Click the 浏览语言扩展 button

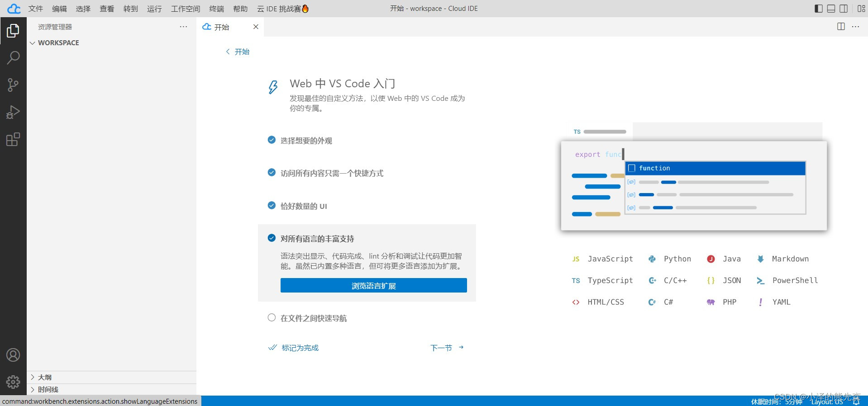[x=373, y=285]
